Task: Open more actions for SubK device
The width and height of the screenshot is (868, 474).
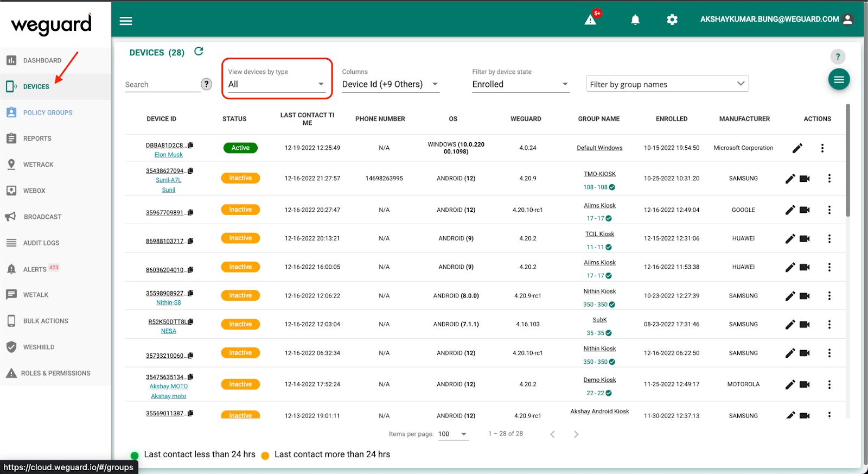Action: pos(829,325)
